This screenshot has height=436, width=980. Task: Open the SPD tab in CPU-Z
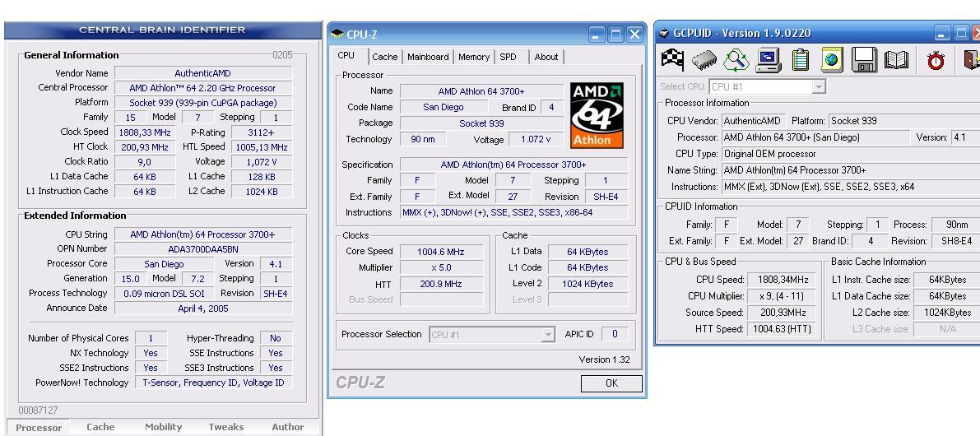pos(509,57)
